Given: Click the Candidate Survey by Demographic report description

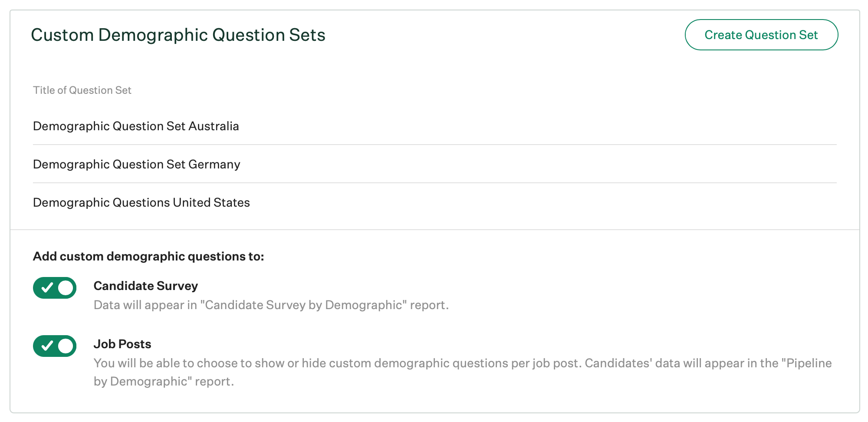Looking at the screenshot, I should [x=271, y=305].
